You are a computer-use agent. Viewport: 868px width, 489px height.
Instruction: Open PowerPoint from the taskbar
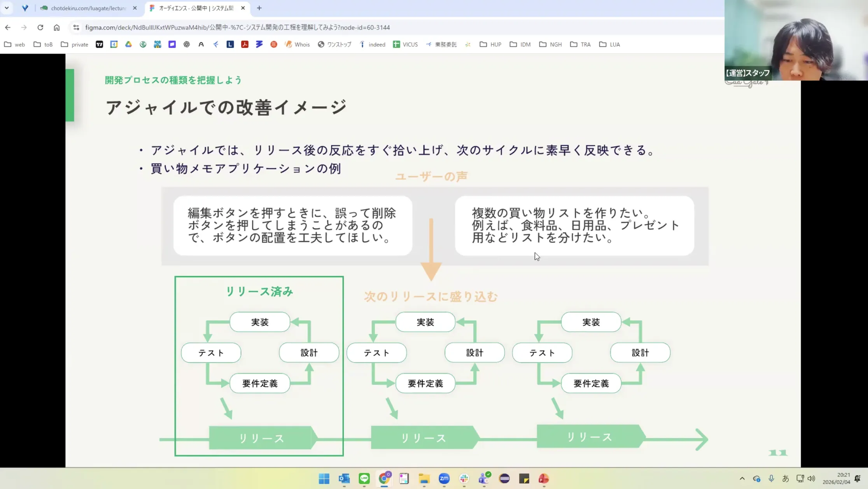click(x=544, y=479)
